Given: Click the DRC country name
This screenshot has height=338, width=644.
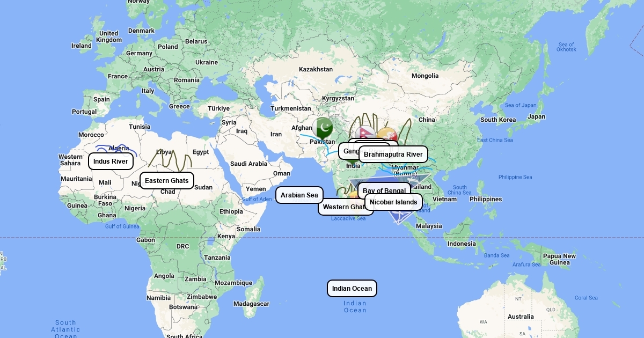Looking at the screenshot, I should point(182,246).
